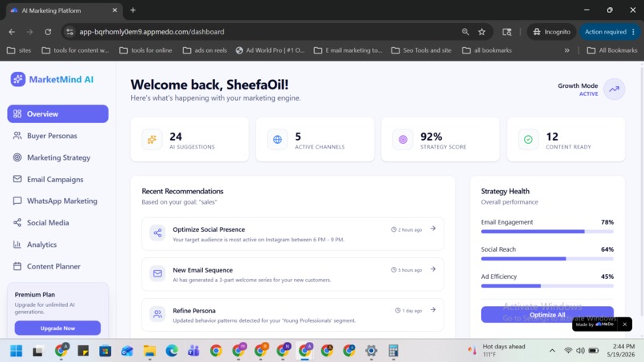Open the Chrome three-dot menu
Screen dimensions: 644x362
coord(634,32)
